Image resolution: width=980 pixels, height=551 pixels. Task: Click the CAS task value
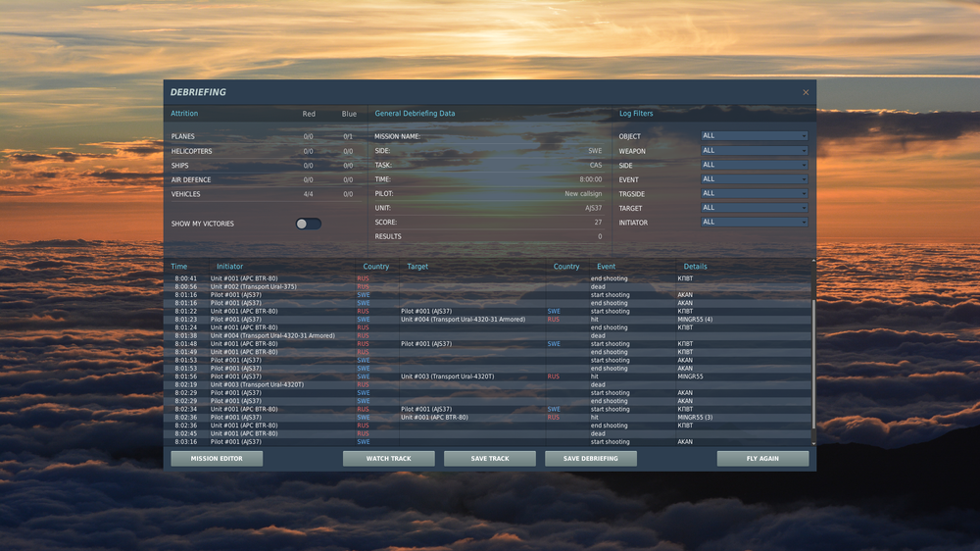tap(596, 165)
